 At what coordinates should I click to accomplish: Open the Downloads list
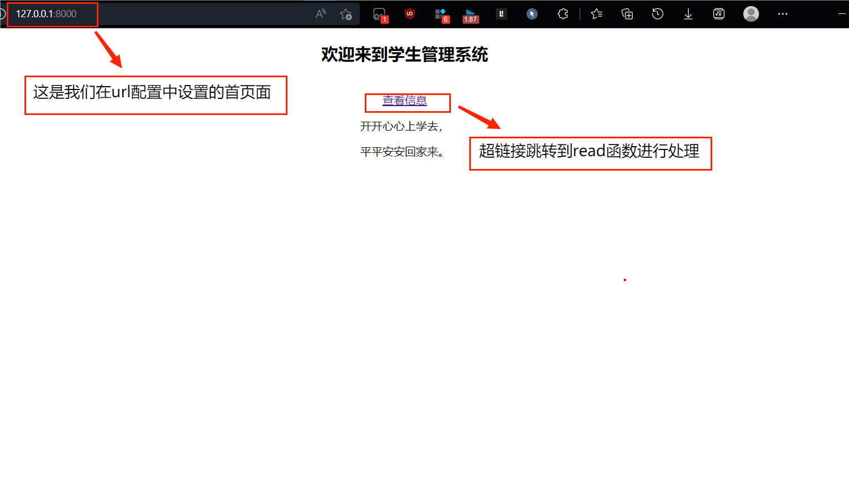tap(688, 14)
